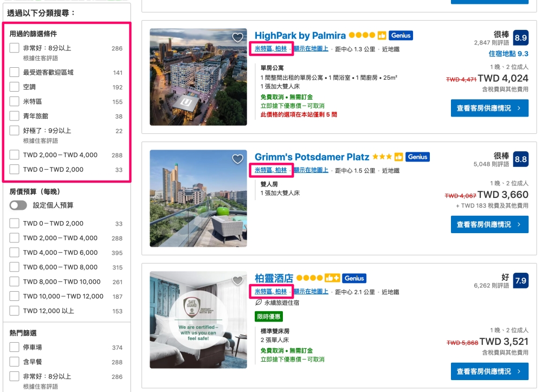Click the red 此價格的選項在本站僅剩 5 間 notice
Viewport: 542px width, 392px height.
pos(299,114)
